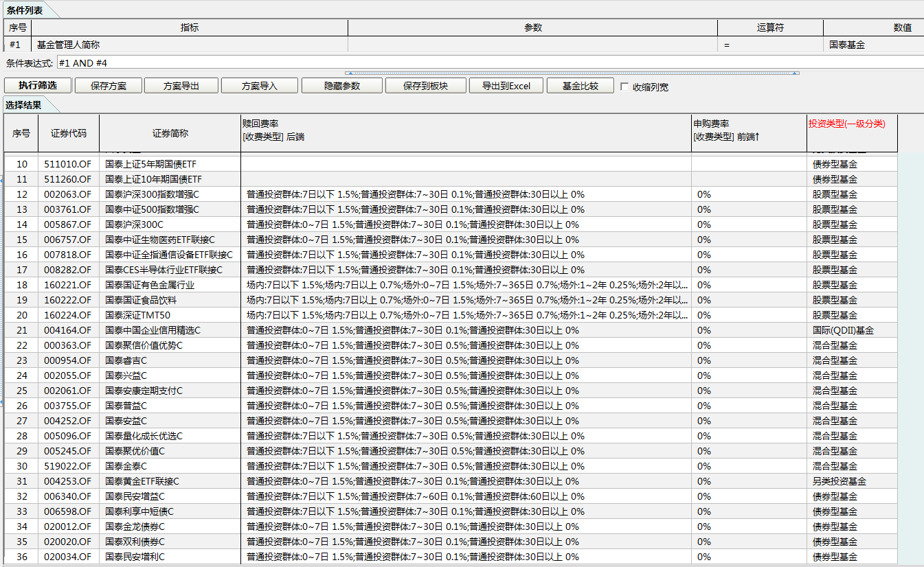Select row 国泰双利债券C
The height and width of the screenshot is (567, 924).
(451, 542)
